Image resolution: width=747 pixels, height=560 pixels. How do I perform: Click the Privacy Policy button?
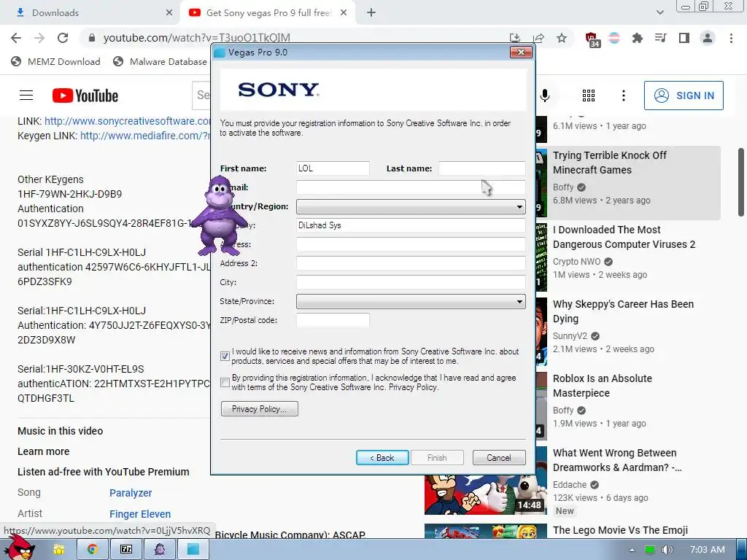click(x=259, y=408)
